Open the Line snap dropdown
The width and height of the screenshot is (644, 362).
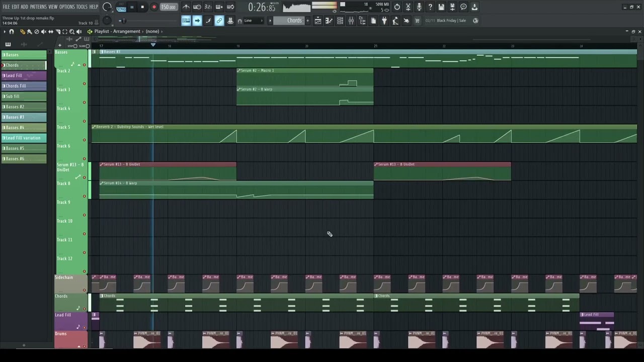253,21
